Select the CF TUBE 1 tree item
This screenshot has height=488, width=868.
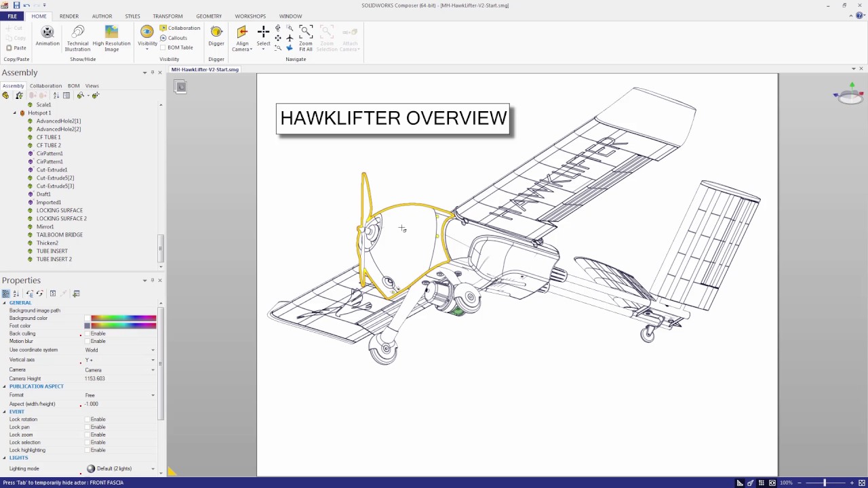(48, 137)
